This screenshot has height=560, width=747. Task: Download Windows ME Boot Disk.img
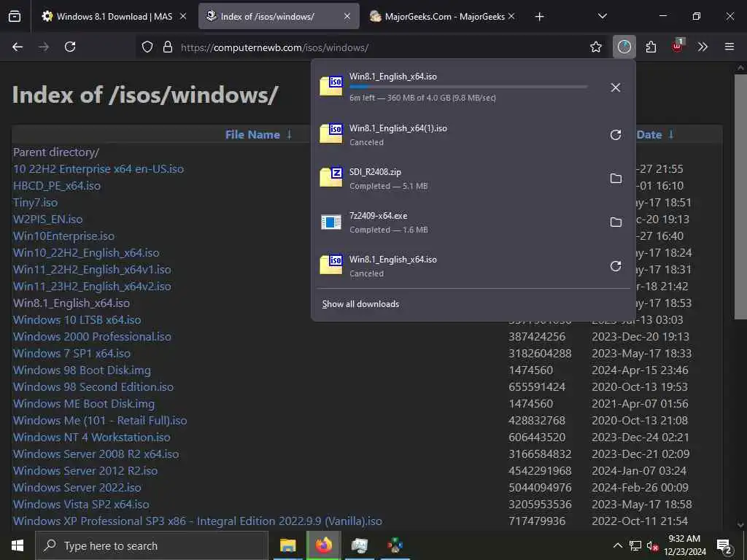(x=83, y=404)
